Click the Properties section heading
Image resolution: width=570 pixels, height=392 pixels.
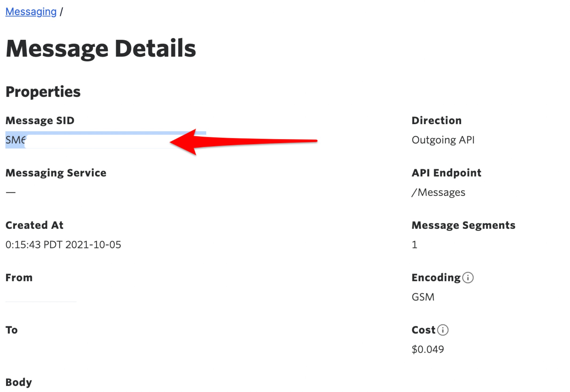point(43,92)
